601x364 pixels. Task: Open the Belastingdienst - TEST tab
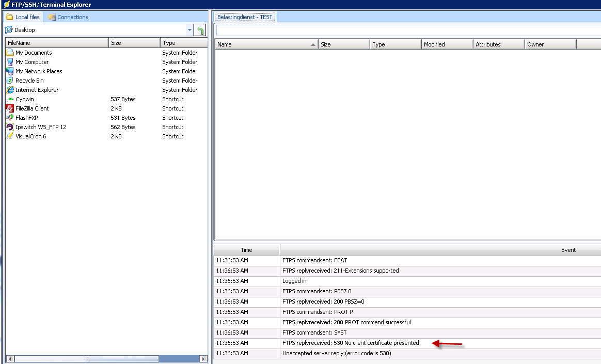pos(245,17)
